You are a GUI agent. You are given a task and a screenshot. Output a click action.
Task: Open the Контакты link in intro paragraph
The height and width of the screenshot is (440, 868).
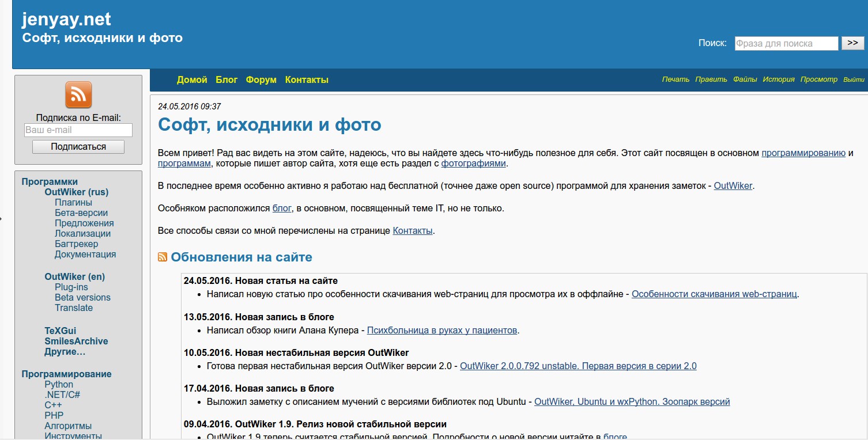pos(413,231)
